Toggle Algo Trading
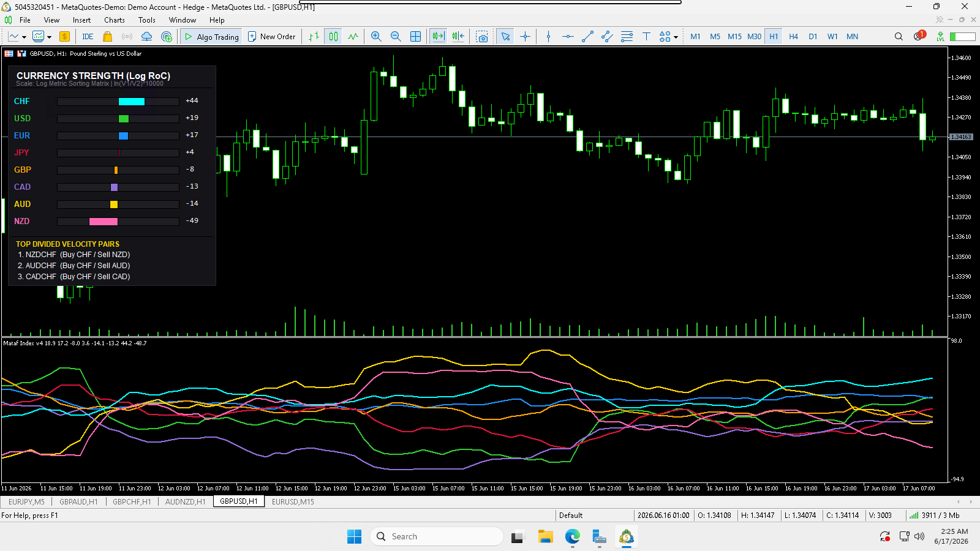 tap(211, 37)
